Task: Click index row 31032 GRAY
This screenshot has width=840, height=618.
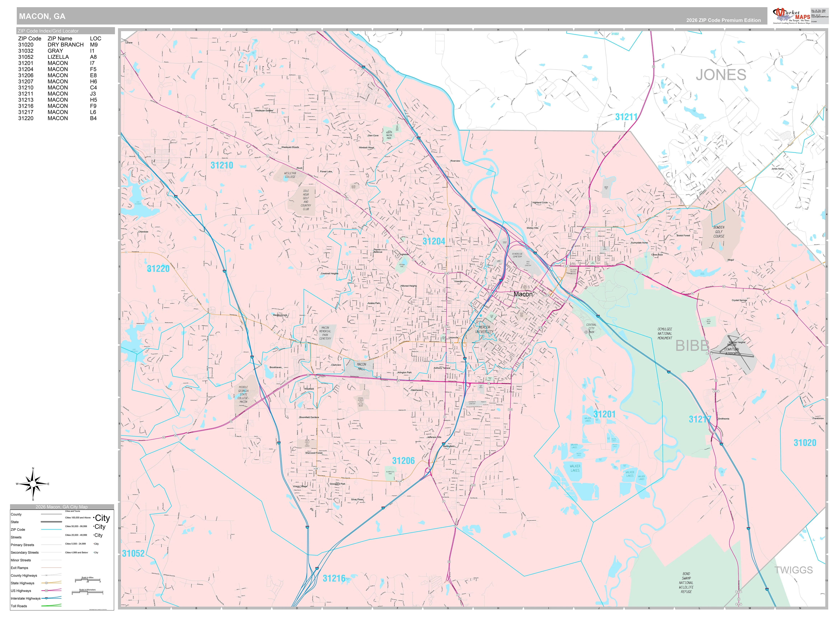Action: (56, 51)
